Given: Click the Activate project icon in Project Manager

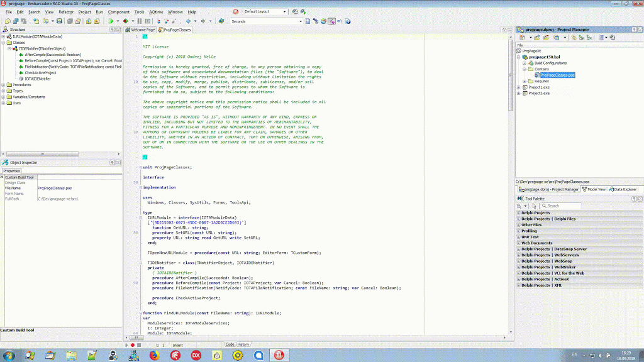Looking at the screenshot, I should pyautogui.click(x=522, y=37).
